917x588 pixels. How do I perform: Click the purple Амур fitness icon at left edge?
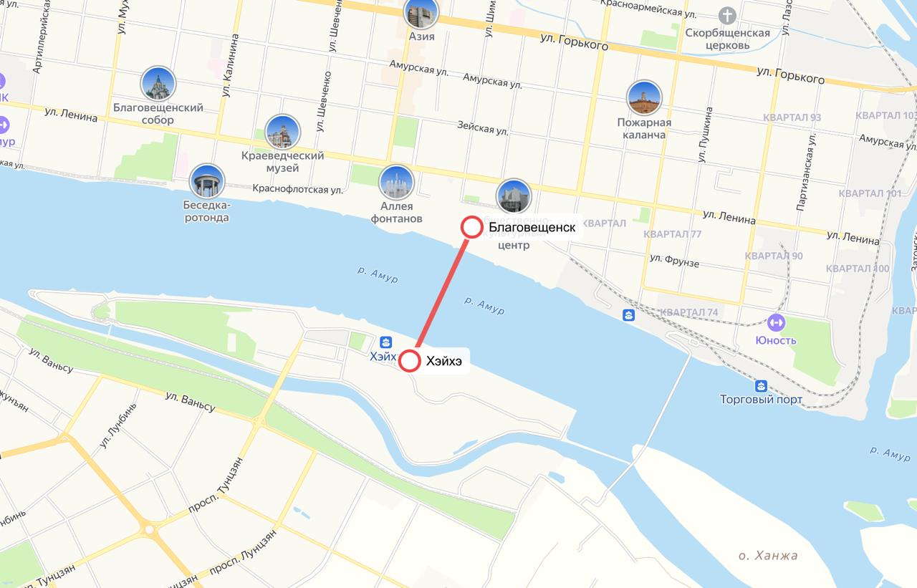pyautogui.click(x=4, y=124)
